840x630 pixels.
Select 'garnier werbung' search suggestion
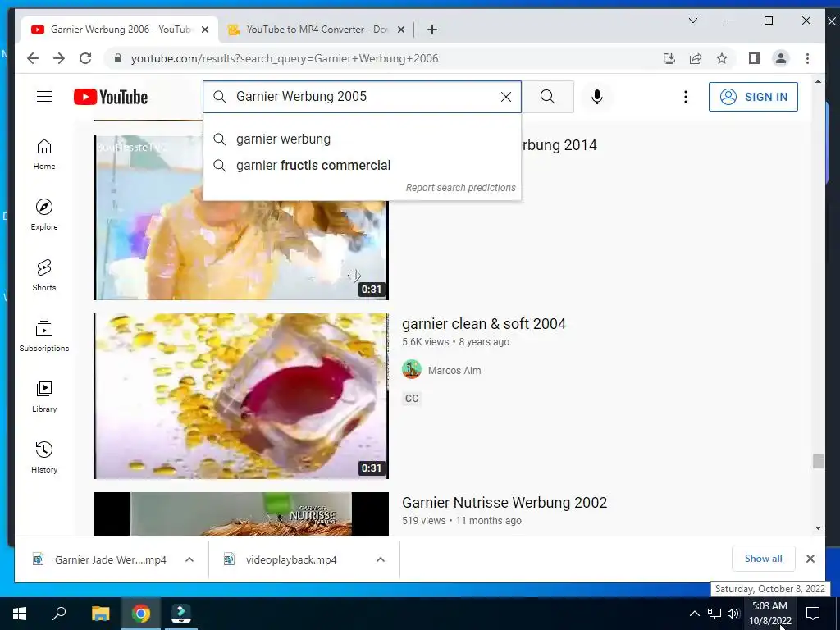(x=362, y=139)
